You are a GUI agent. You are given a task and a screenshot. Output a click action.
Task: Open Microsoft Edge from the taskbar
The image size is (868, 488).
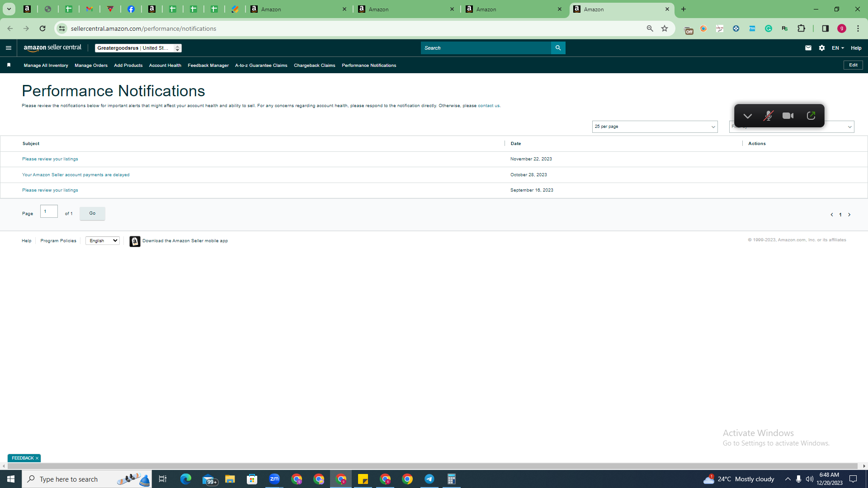(186, 479)
